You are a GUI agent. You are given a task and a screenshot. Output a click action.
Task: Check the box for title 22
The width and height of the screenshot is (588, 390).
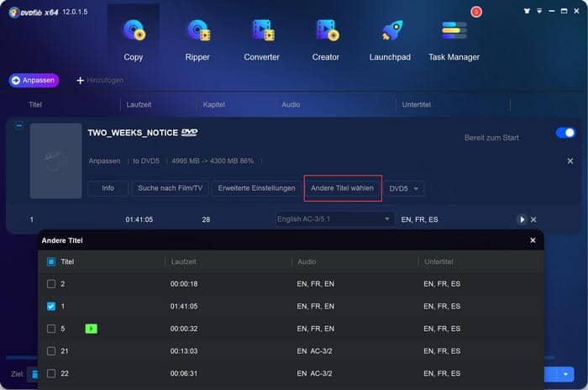pyautogui.click(x=51, y=373)
